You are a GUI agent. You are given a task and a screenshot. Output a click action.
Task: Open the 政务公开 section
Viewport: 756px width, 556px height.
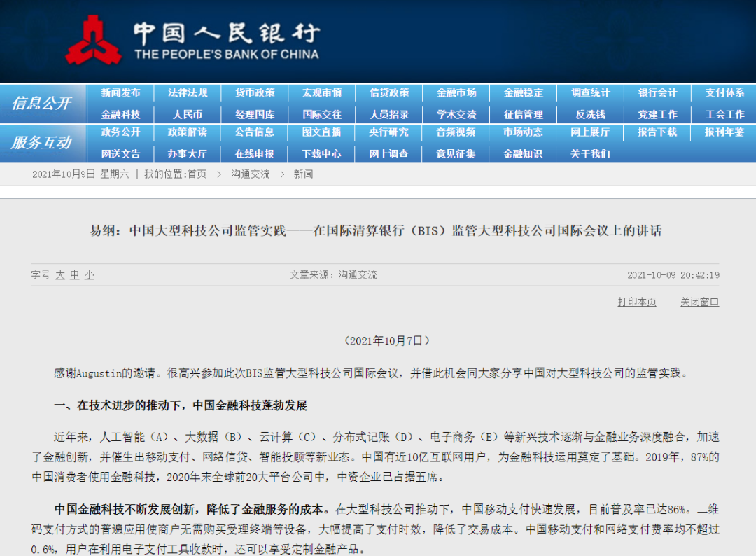[x=120, y=132]
